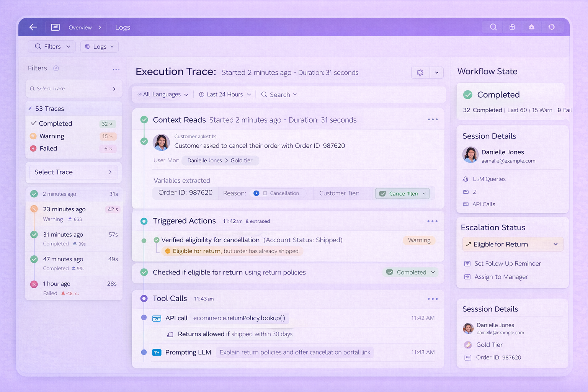Click the info icon next to Filters

[56, 68]
